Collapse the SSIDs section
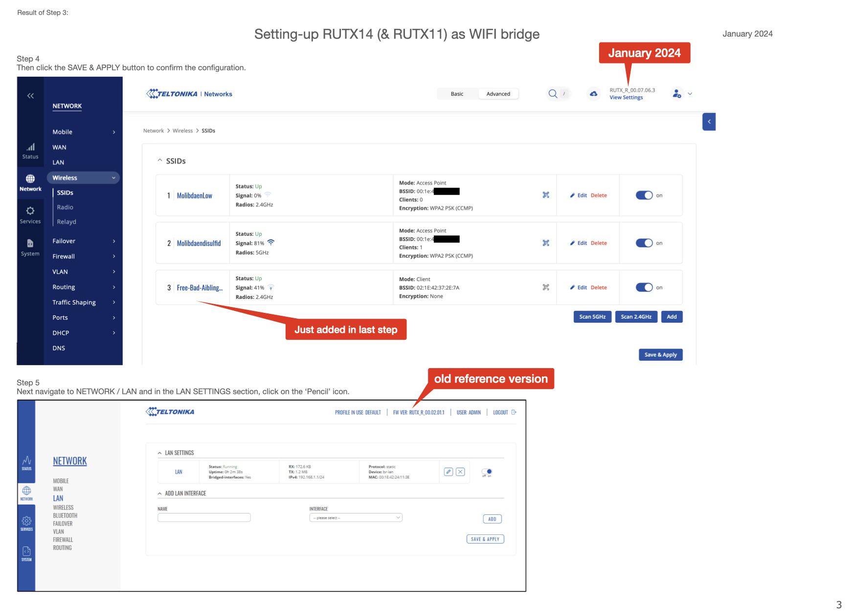The height and width of the screenshot is (616, 851). click(x=159, y=160)
